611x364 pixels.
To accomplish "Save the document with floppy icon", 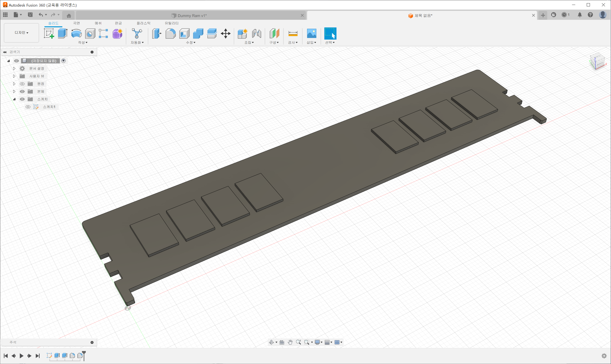I will (30, 15).
